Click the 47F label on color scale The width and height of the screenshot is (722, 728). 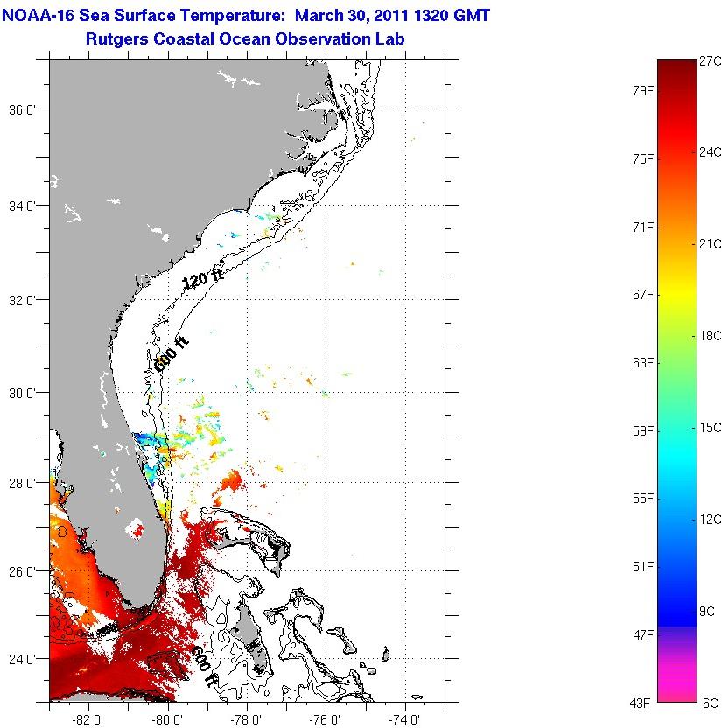coord(642,634)
